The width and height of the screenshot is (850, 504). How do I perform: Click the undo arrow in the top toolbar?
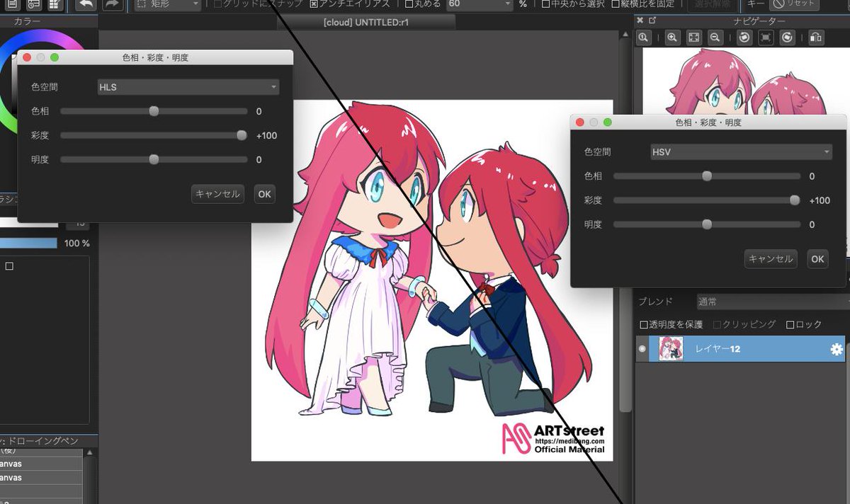pyautogui.click(x=86, y=4)
